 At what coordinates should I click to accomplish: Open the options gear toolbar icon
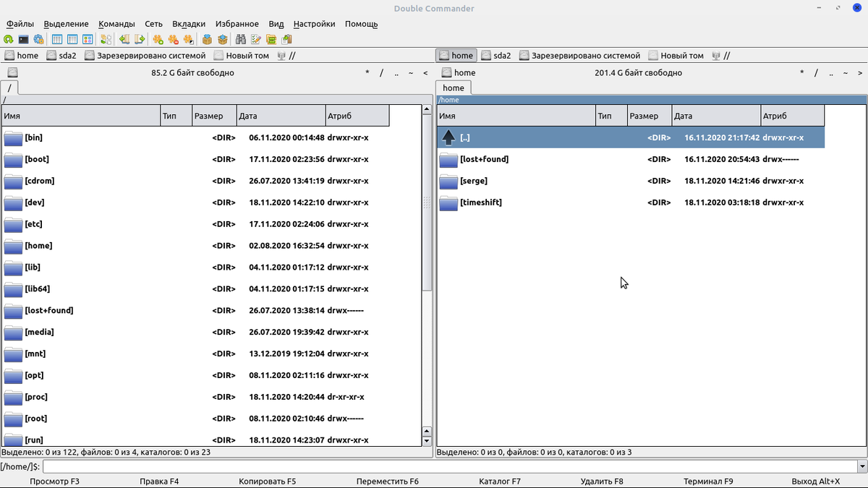click(38, 40)
